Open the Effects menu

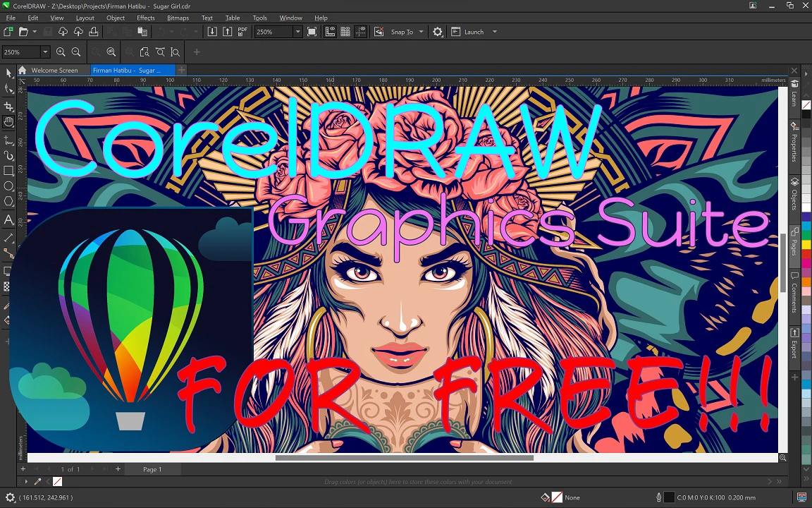145,18
